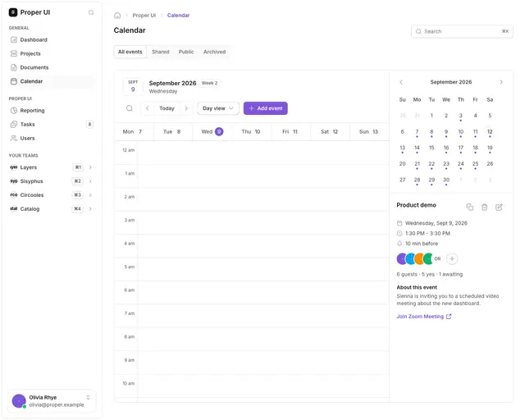The image size is (525, 420).
Task: Click the green guest avatar
Action: click(428, 259)
